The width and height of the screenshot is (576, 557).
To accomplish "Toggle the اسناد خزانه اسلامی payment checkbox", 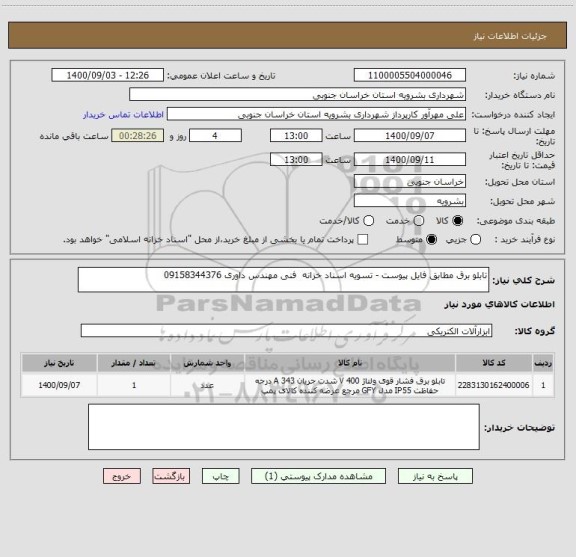I will [363, 240].
